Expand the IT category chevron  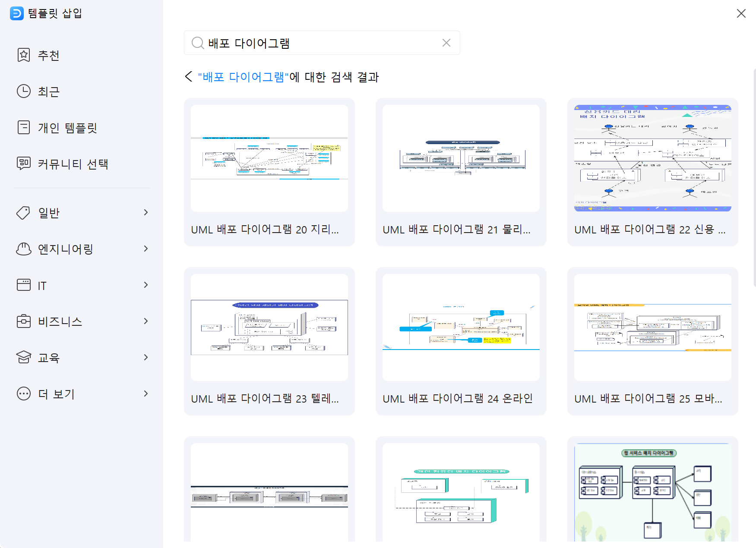[x=146, y=285]
